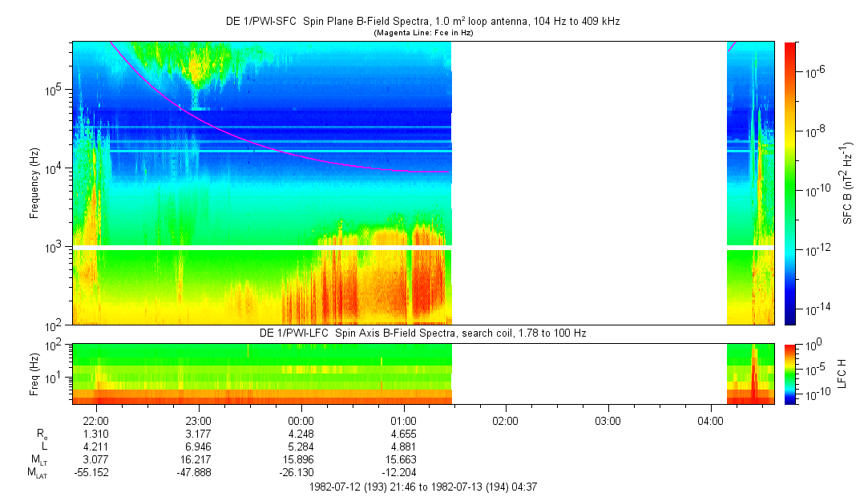Click the LFC colorbar 10^-5 tick label
868x497 pixels.
813,370
